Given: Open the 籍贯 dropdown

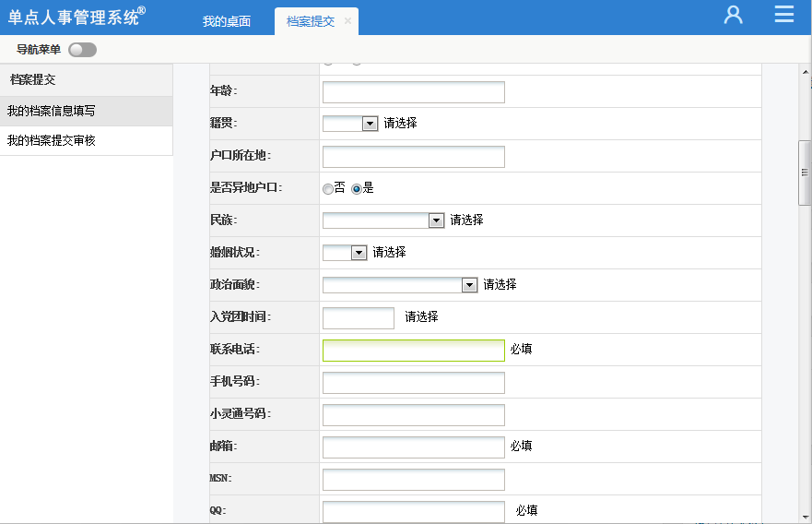Looking at the screenshot, I should pos(350,124).
